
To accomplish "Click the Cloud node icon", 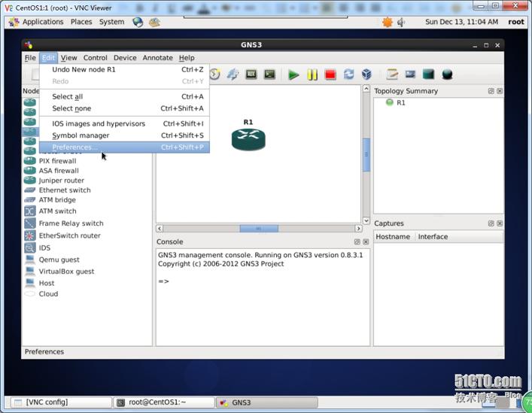I will 30,293.
